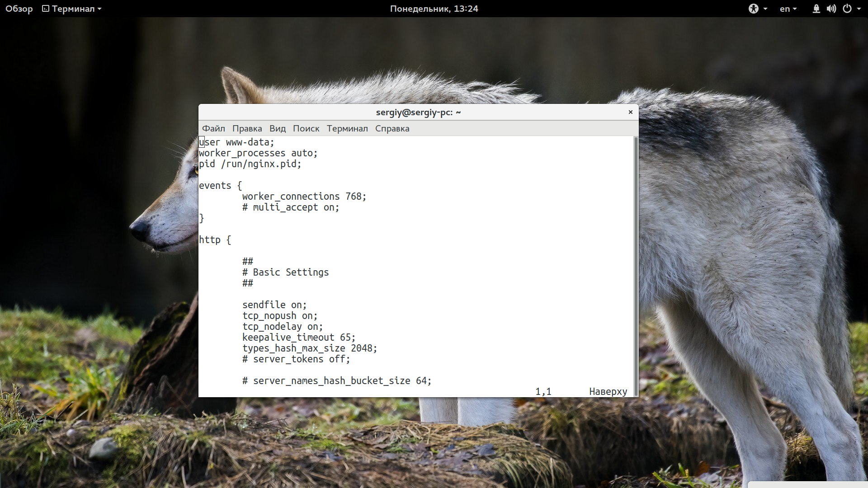The width and height of the screenshot is (868, 488).
Task: Open the Вид menu
Action: point(278,128)
